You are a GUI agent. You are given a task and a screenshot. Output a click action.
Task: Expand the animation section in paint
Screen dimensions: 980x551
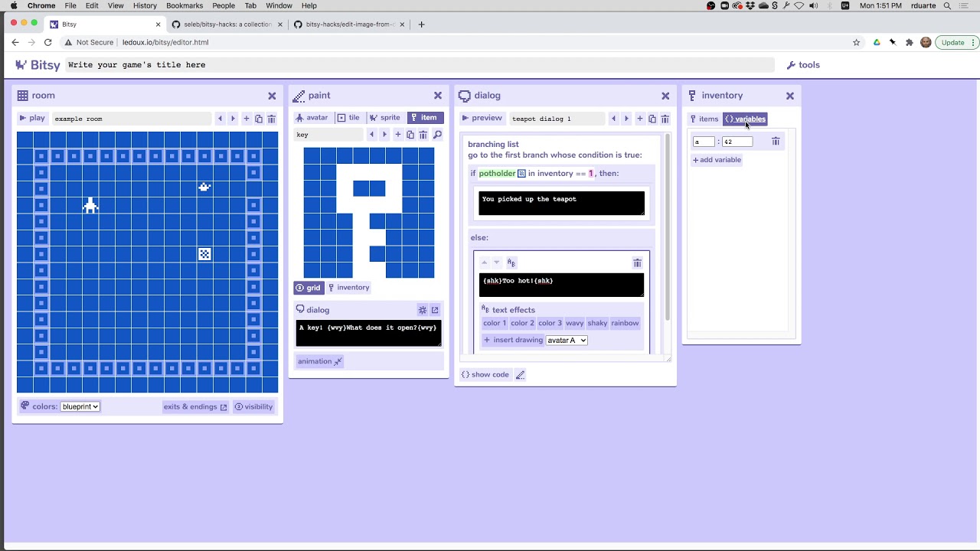pos(320,361)
